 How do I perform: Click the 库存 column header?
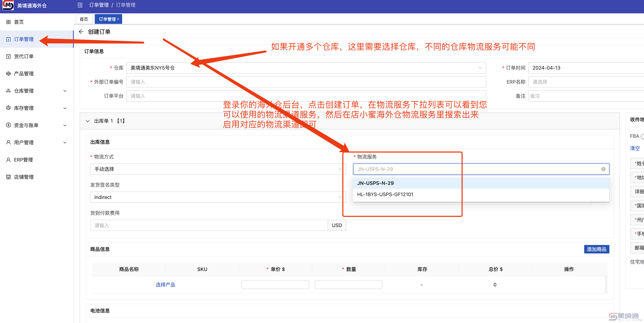[x=422, y=269]
